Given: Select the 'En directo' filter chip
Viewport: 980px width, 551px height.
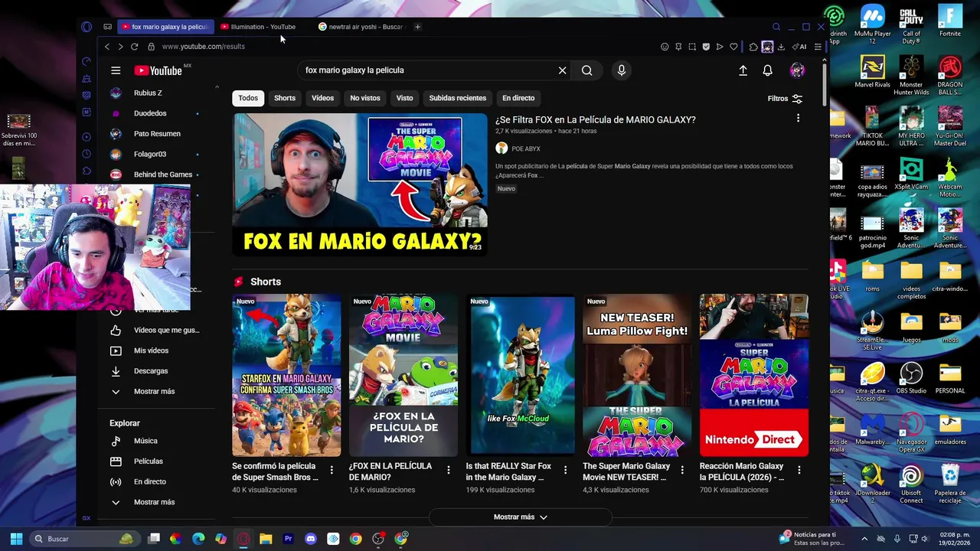Looking at the screenshot, I should point(518,98).
